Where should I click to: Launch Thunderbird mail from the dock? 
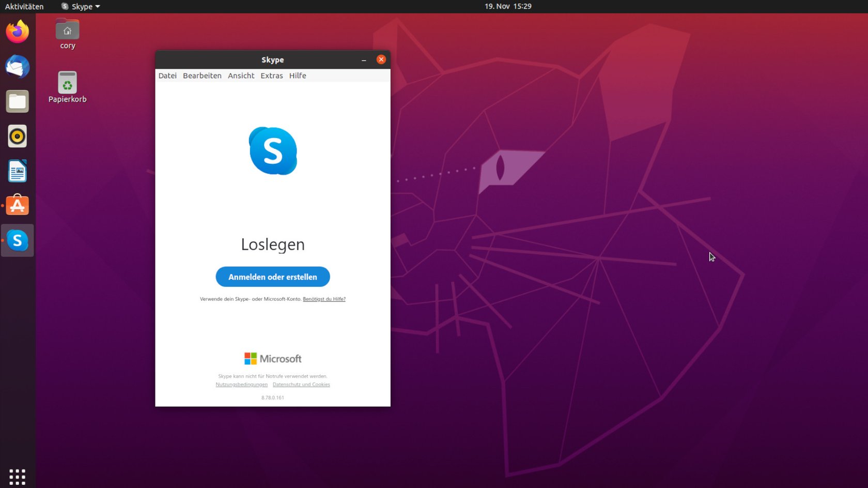click(18, 67)
